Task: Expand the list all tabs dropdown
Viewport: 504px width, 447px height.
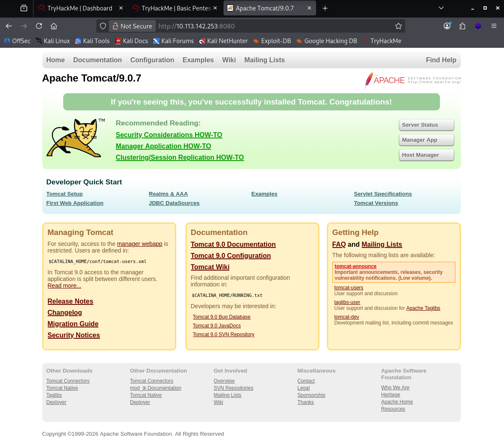Action: tap(441, 8)
